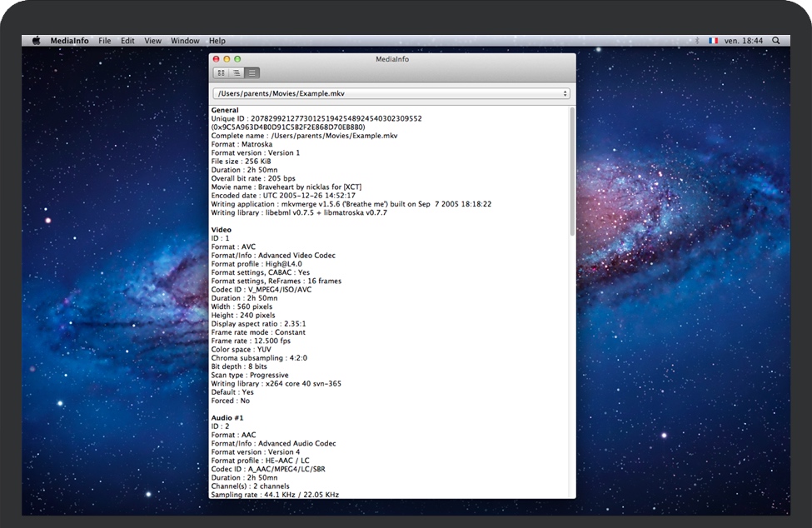The image size is (812, 528).
Task: Select the text view icon
Action: coord(252,73)
